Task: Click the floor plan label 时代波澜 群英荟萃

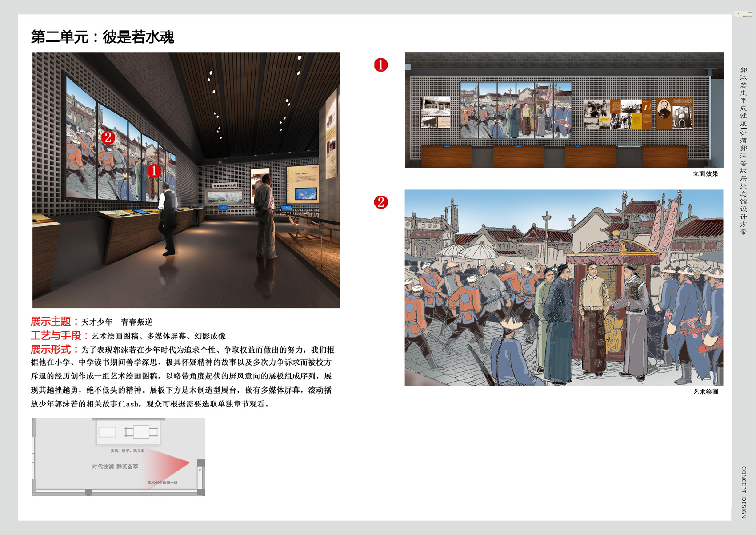Action: click(x=115, y=467)
